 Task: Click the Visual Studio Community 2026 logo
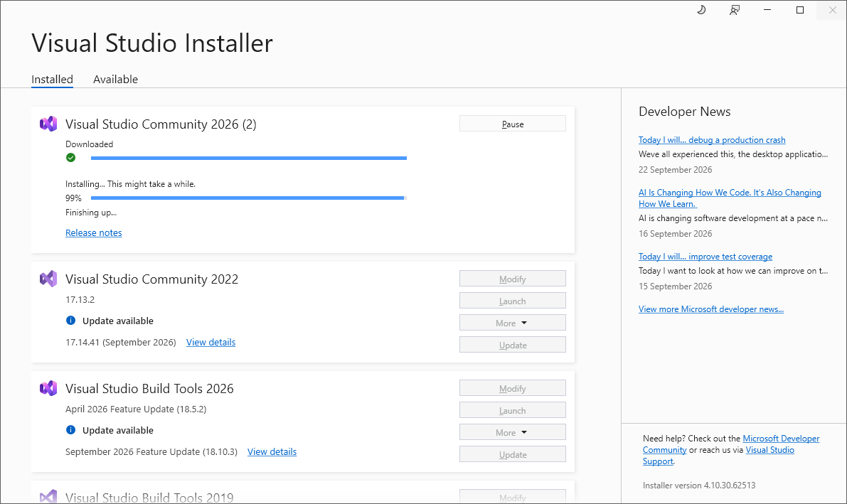coord(48,124)
